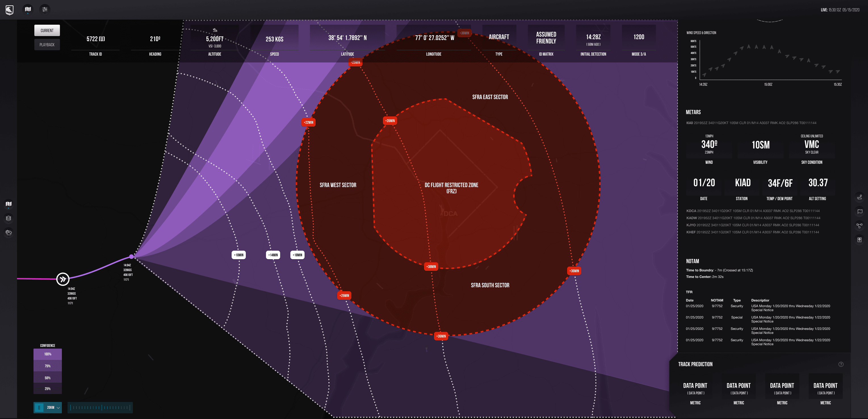Click the timeline scrubber ruler

[100, 408]
